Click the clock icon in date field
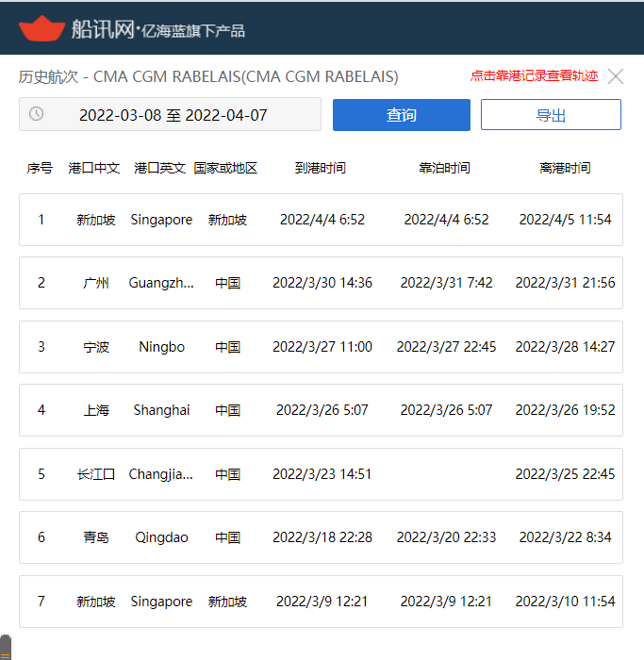 36,114
